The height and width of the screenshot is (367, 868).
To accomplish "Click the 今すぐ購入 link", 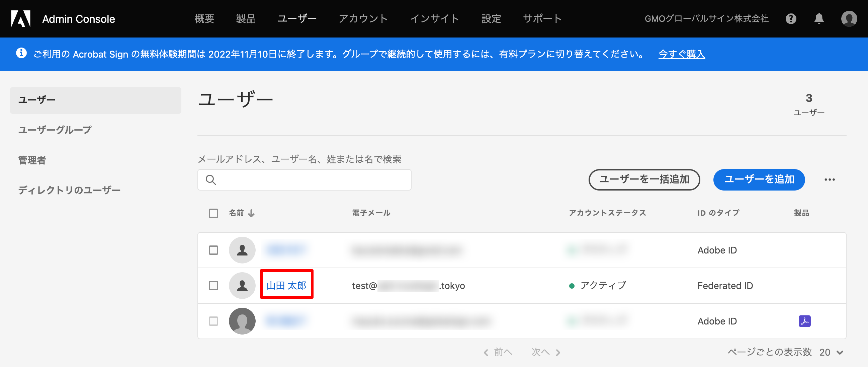I will (x=681, y=54).
